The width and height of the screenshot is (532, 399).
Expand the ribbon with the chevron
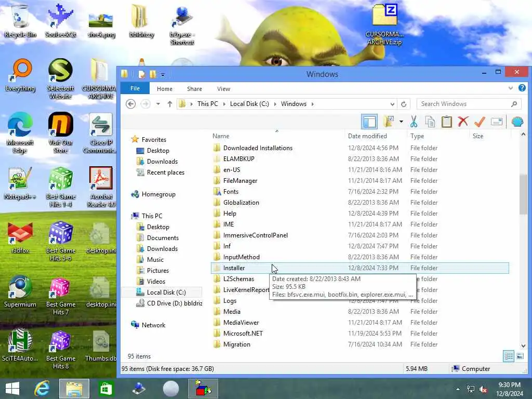(510, 88)
